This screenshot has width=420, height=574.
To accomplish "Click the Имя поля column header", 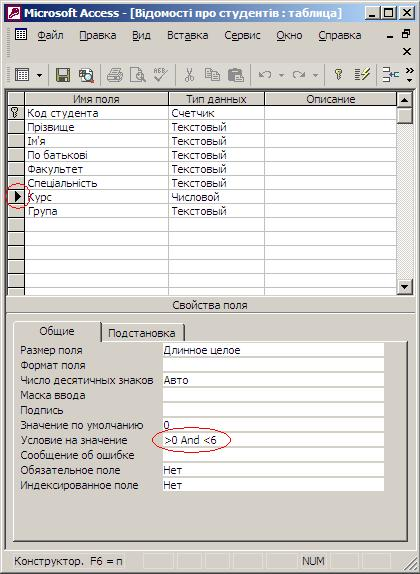I will tap(96, 99).
